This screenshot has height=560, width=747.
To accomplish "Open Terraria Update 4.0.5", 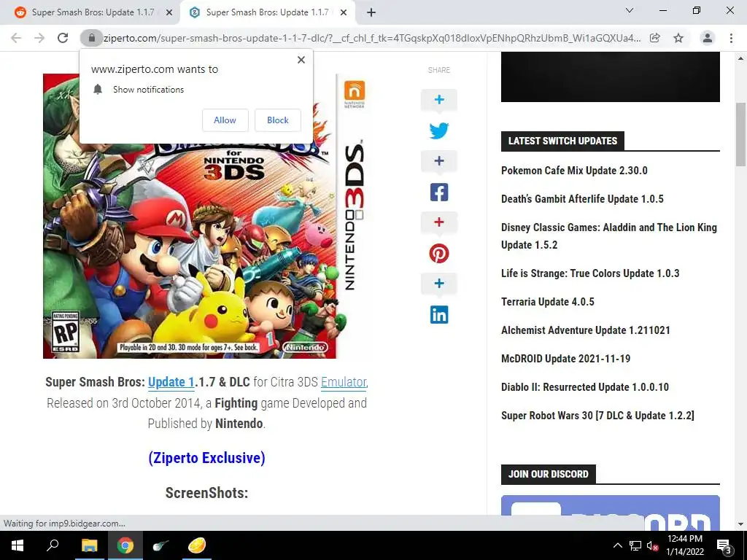I will 547,302.
